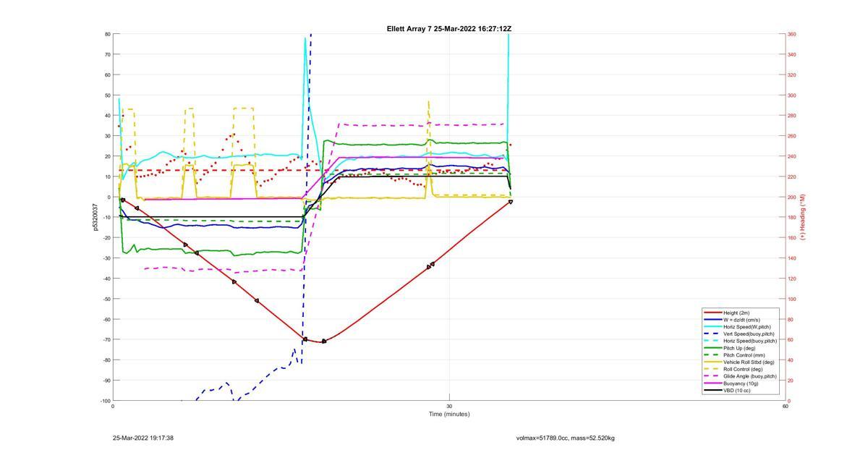Click the x-axis tick label '30'

pyautogui.click(x=449, y=406)
